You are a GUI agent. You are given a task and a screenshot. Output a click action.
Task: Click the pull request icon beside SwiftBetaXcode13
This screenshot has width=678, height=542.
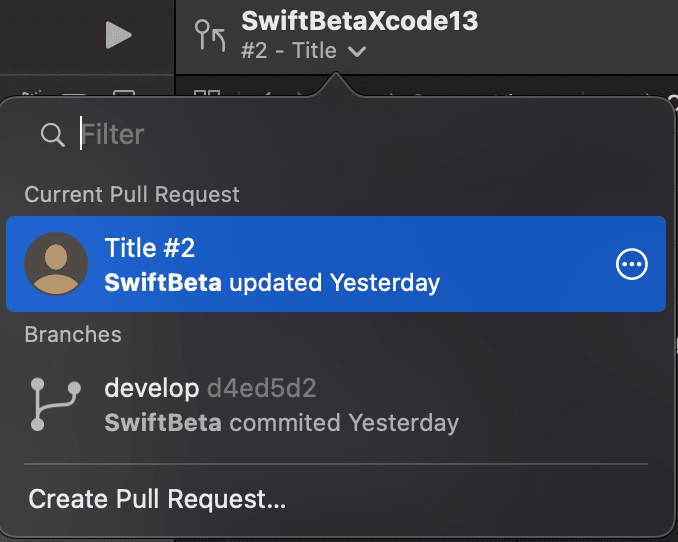pos(210,35)
